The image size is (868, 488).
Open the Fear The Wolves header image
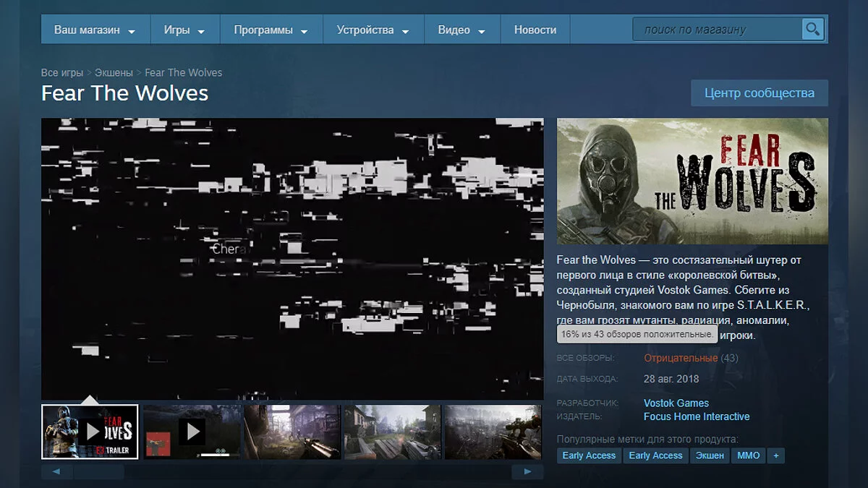click(692, 181)
